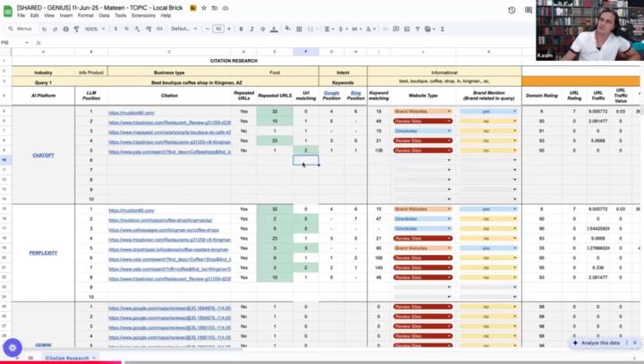Toggle italic formatting
Image resolution: width=644 pixels, height=364 pixels.
click(251, 30)
